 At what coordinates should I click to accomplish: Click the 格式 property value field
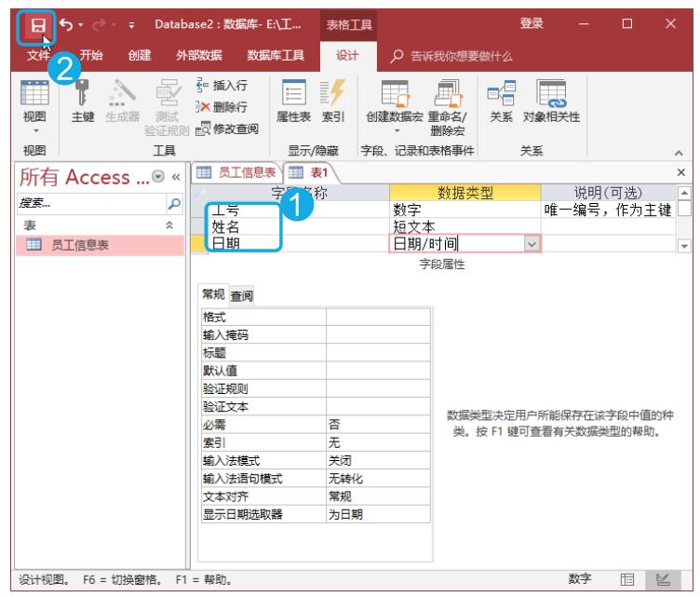[378, 317]
